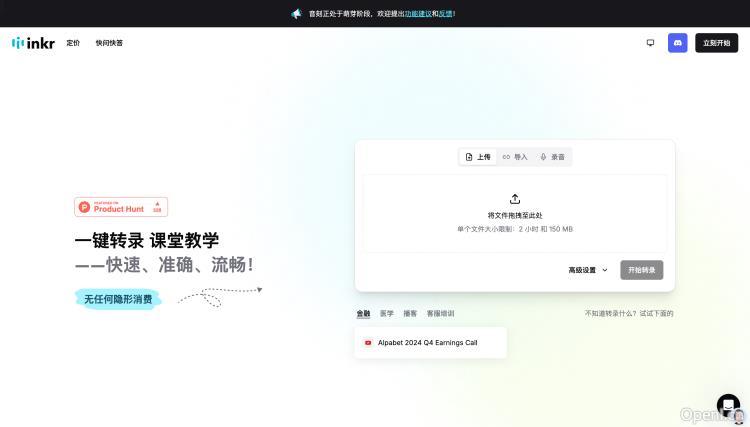This screenshot has height=427, width=750.
Task: Follow the 反馈 link in banner
Action: tap(445, 14)
